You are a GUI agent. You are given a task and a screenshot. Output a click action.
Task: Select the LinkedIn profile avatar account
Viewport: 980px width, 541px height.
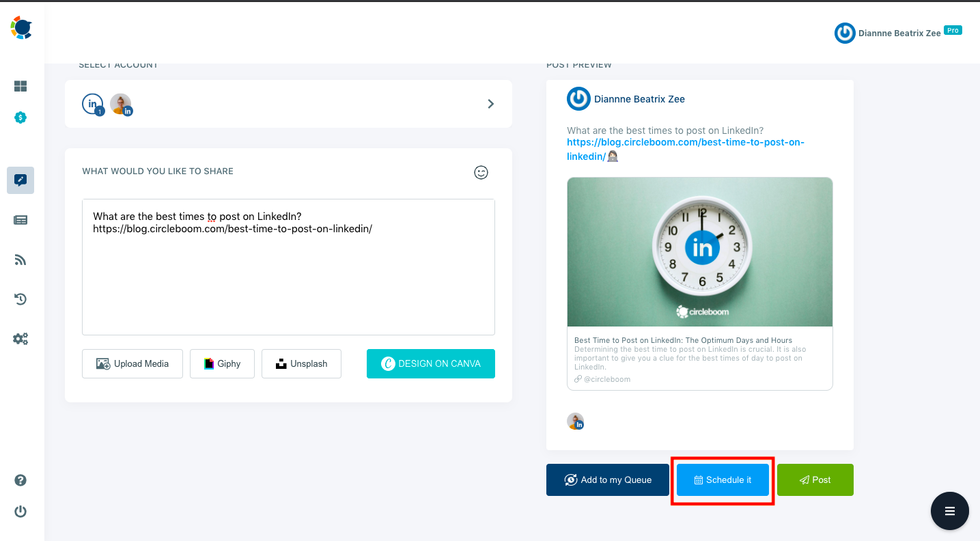[x=121, y=105]
